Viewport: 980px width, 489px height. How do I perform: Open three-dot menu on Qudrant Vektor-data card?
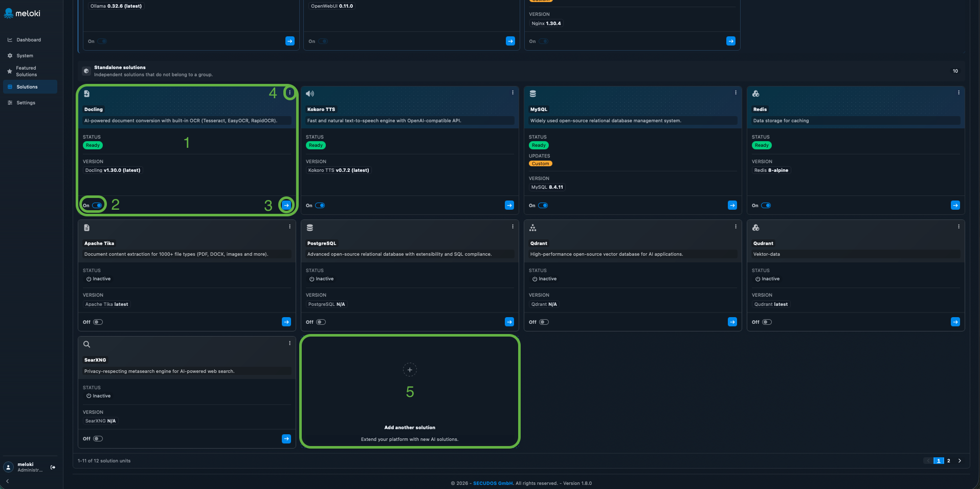tap(959, 227)
